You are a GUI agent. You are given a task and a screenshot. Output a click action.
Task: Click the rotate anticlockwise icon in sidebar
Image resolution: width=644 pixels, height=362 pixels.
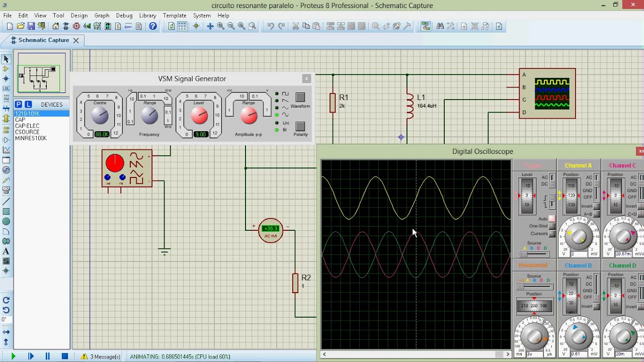pyautogui.click(x=6, y=310)
